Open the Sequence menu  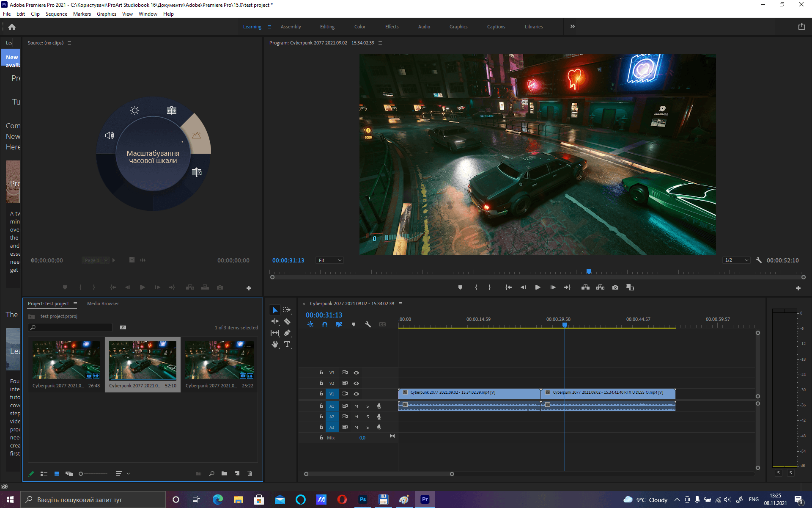[56, 14]
